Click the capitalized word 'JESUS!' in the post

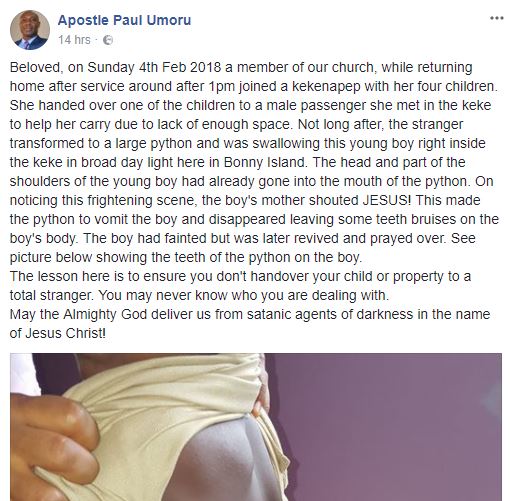point(387,200)
